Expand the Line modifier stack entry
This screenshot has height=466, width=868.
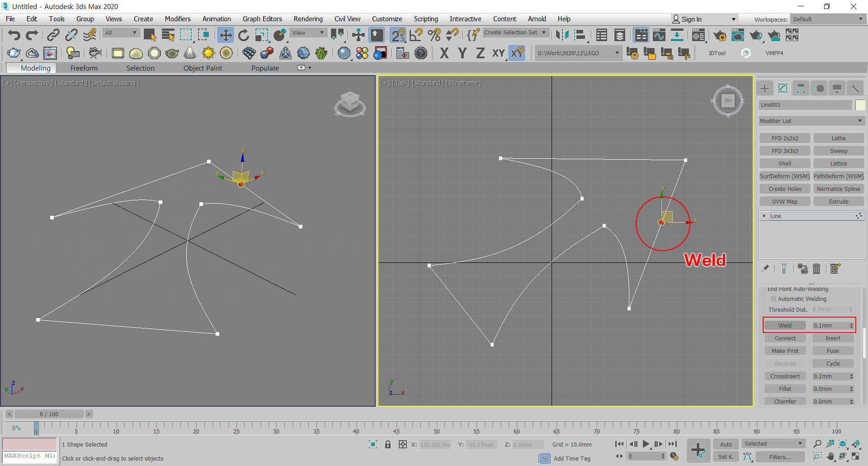point(764,216)
